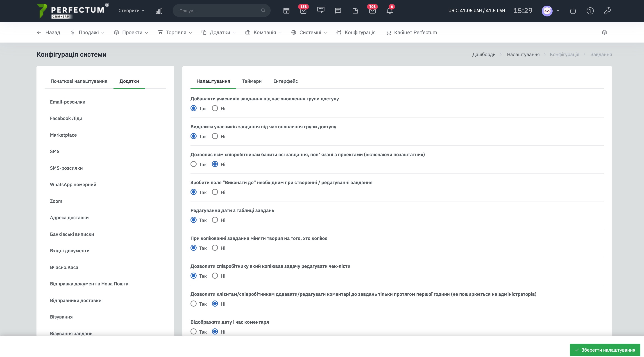Click Зберегти налаштування button
This screenshot has width=644, height=357.
point(605,350)
